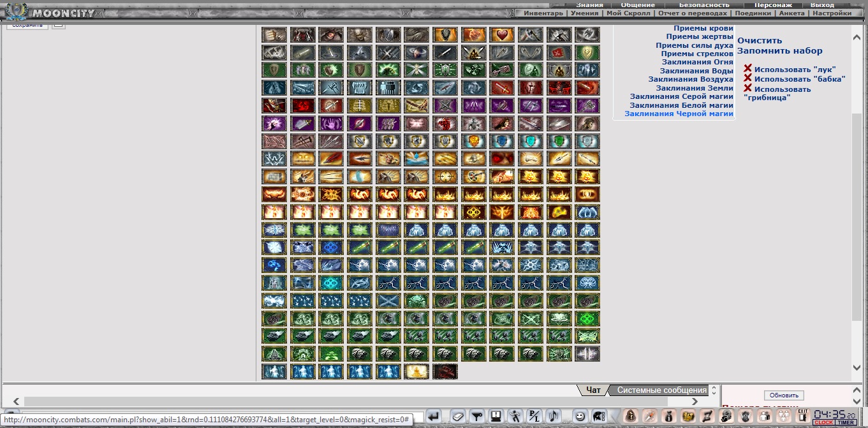Open the Общение menu
This screenshot has width=868, height=428.
click(x=638, y=5)
